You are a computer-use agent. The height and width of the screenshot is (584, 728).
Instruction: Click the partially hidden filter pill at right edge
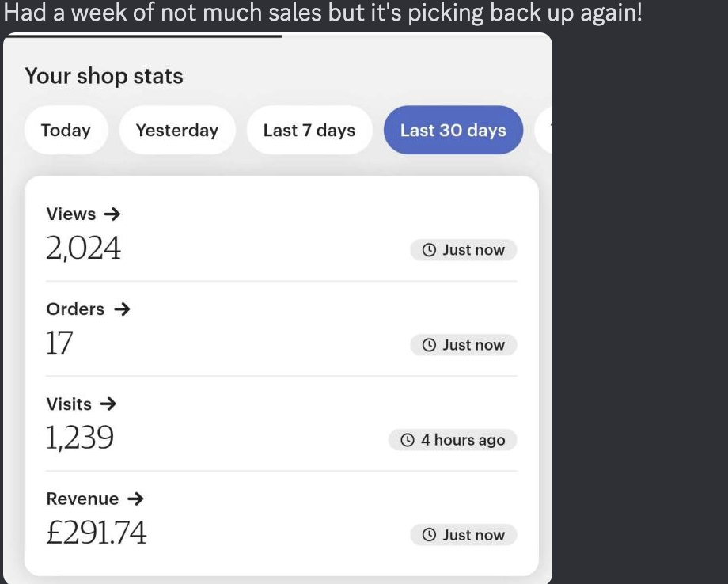pyautogui.click(x=544, y=130)
